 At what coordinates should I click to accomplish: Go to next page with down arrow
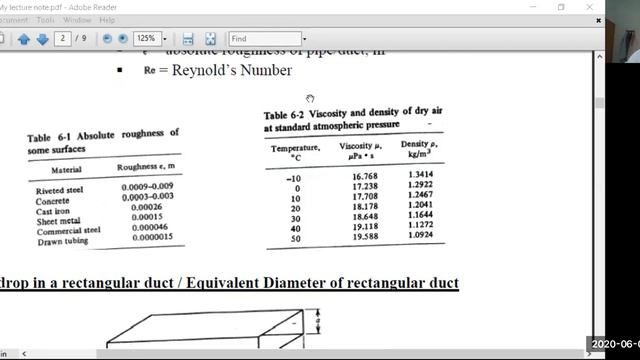pyautogui.click(x=42, y=39)
